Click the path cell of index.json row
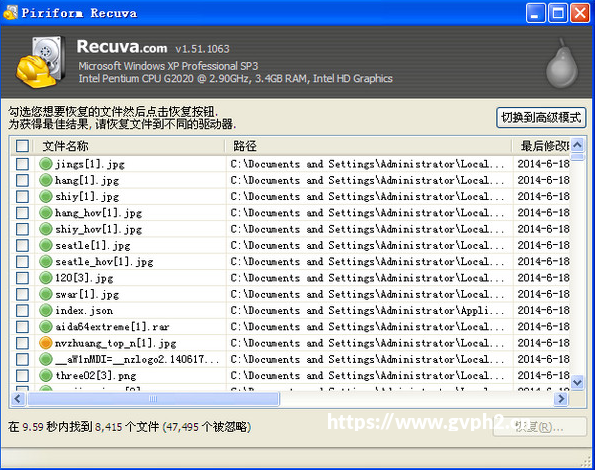This screenshot has height=470, width=595. [368, 311]
